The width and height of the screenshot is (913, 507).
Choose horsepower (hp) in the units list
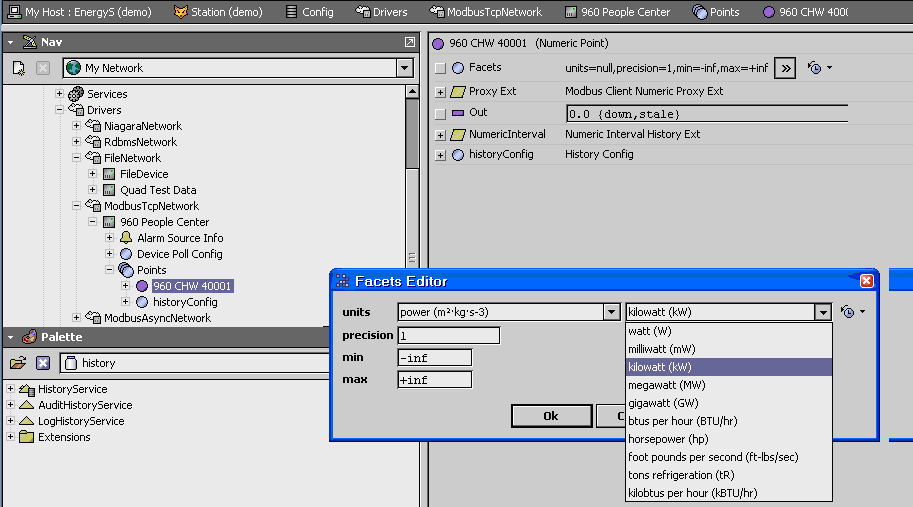[x=667, y=439]
